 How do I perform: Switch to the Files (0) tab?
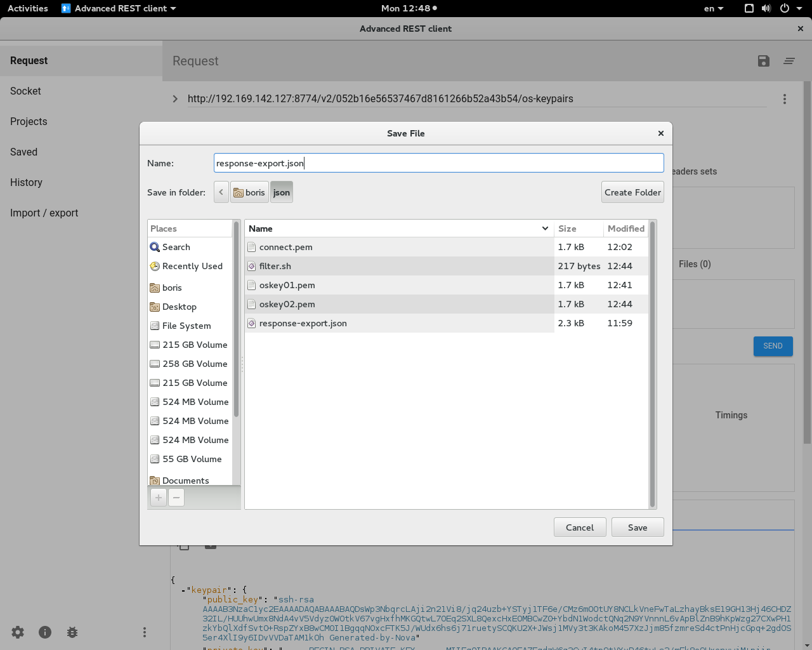[x=695, y=264]
